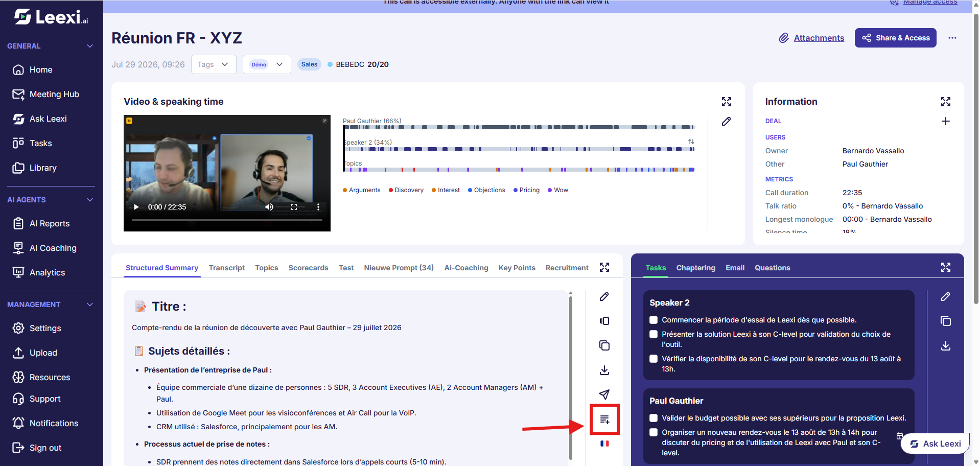Open the Key Points tab
Screen dimensions: 980x466
pos(517,268)
